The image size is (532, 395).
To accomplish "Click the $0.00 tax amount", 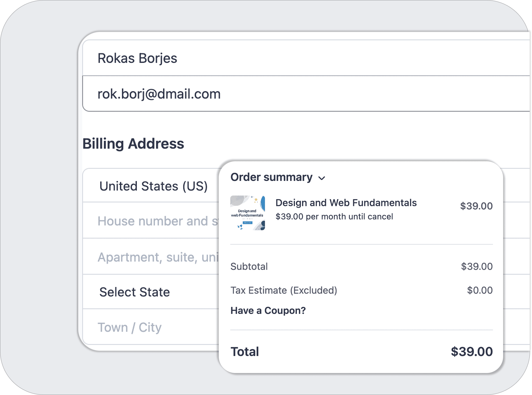I will coord(479,290).
